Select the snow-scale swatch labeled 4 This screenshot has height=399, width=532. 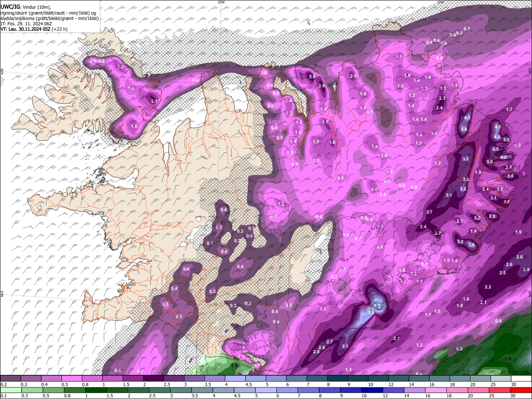click(x=235, y=379)
